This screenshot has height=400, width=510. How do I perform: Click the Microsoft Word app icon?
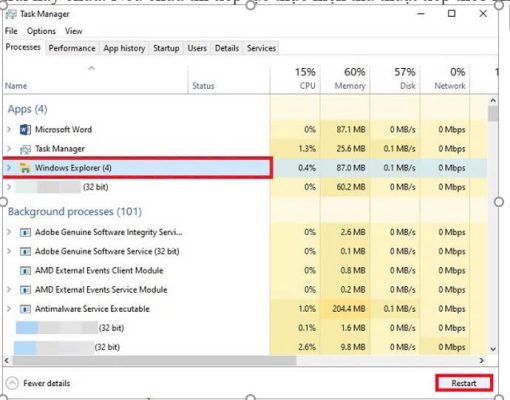[x=25, y=129]
